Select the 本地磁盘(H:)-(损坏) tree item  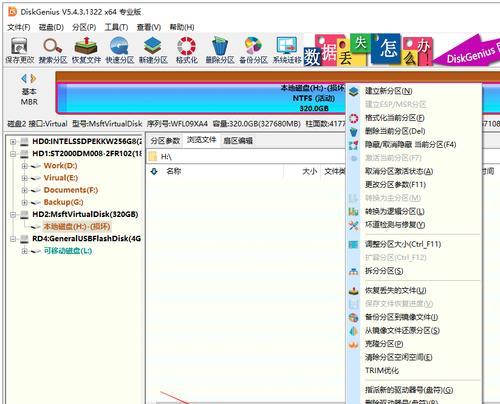(77, 227)
